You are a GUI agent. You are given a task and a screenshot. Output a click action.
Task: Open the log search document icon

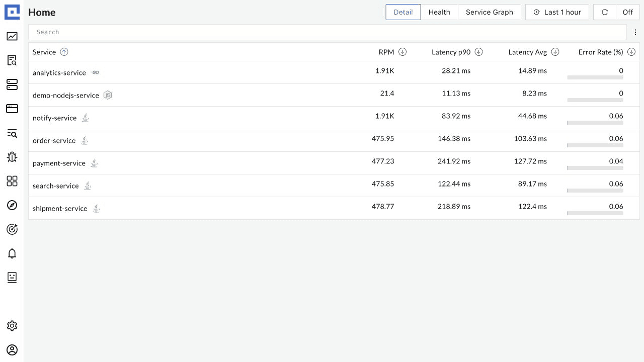tap(12, 60)
